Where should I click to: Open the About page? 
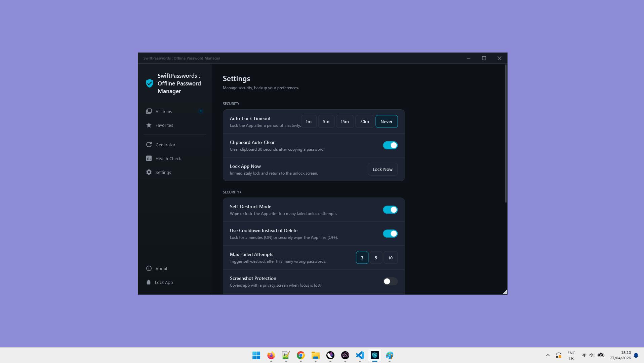pyautogui.click(x=175, y=268)
